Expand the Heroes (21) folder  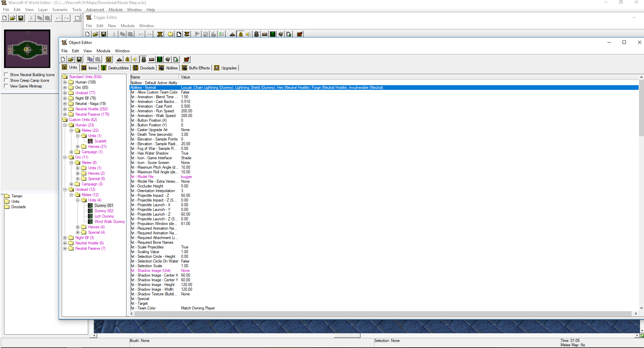(x=78, y=147)
